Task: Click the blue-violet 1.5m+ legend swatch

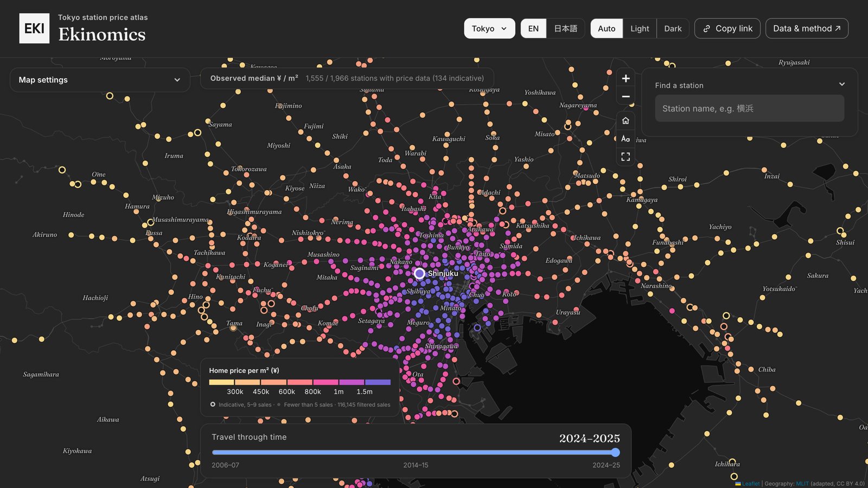Action: point(378,382)
